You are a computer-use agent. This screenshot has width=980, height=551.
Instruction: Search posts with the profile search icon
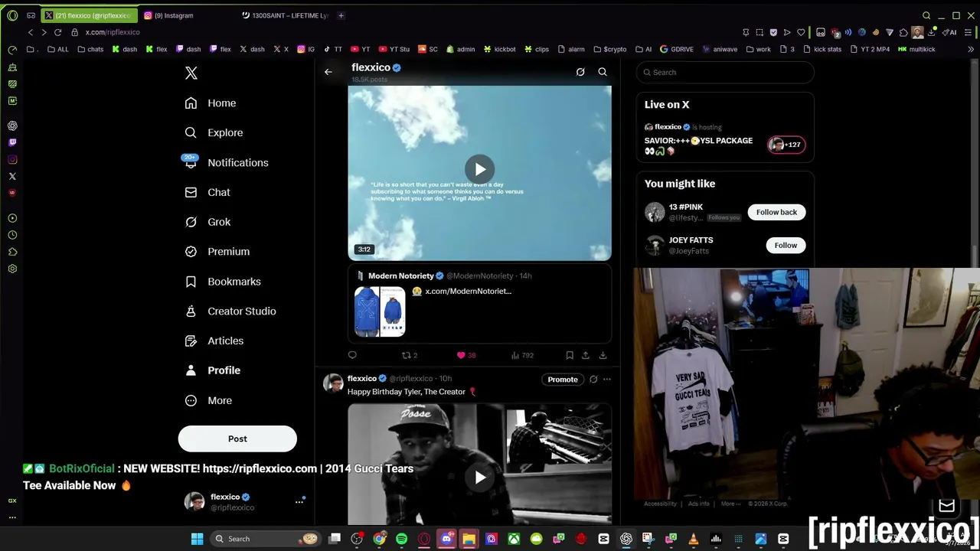tap(603, 72)
